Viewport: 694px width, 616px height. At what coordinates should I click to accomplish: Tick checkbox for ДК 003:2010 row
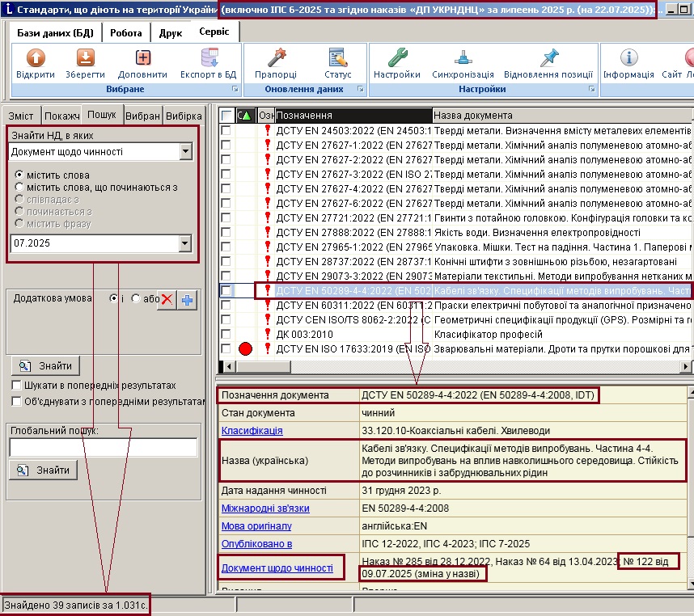click(226, 335)
